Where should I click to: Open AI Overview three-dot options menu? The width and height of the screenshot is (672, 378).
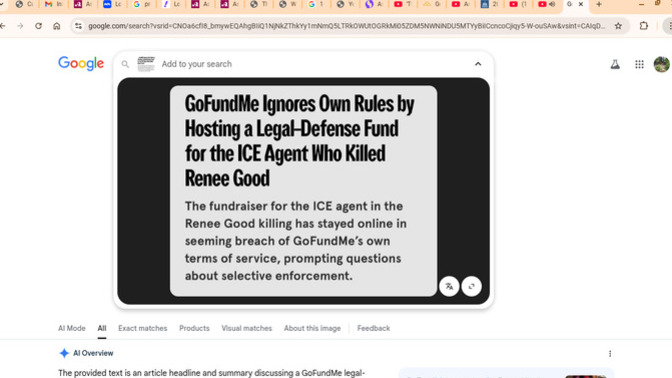click(x=610, y=354)
